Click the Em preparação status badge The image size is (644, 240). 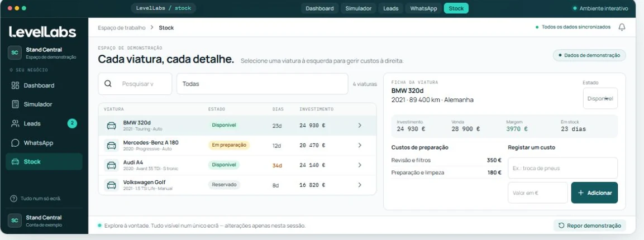229,145
